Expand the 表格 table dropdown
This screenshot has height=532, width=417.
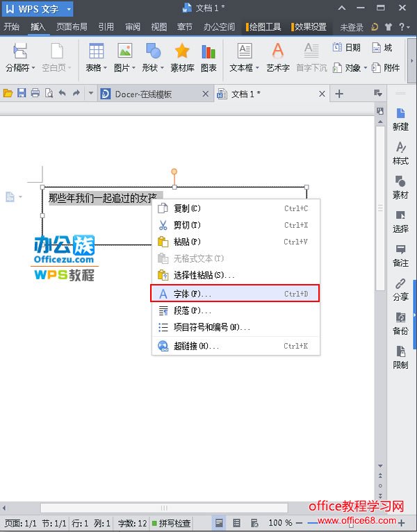(x=106, y=68)
